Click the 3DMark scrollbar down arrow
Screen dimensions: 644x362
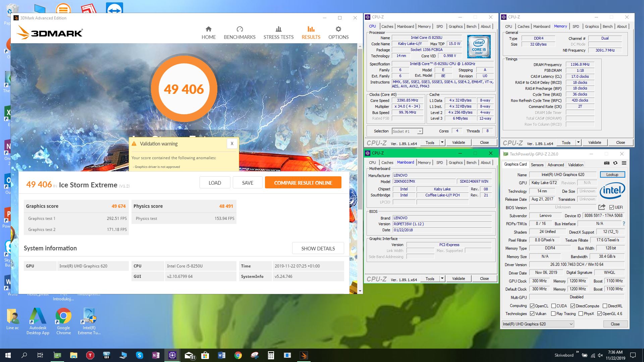coord(360,291)
